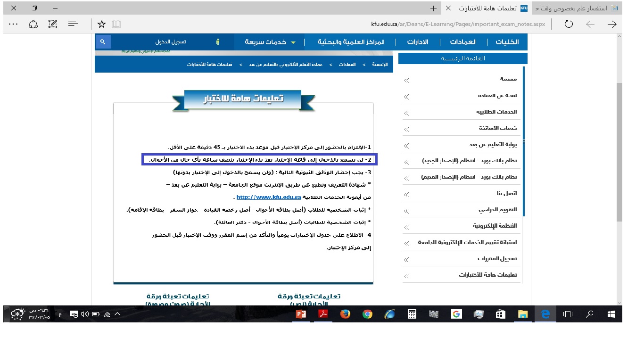Open a new tab with plus

pos(434,8)
